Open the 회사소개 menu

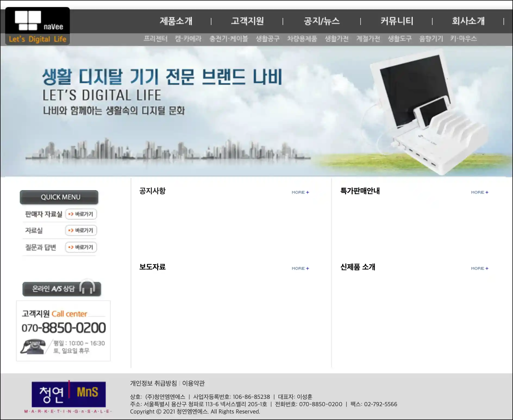[x=468, y=21]
